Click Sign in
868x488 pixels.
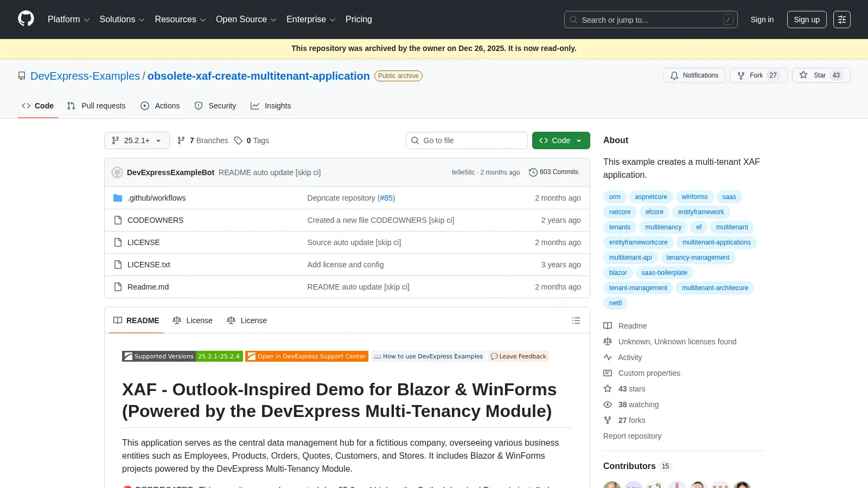pyautogui.click(x=762, y=20)
